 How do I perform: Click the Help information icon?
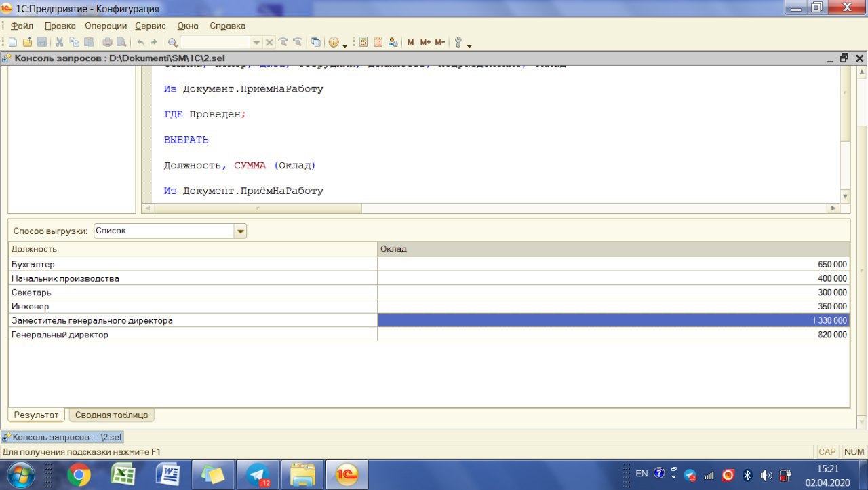tap(334, 42)
